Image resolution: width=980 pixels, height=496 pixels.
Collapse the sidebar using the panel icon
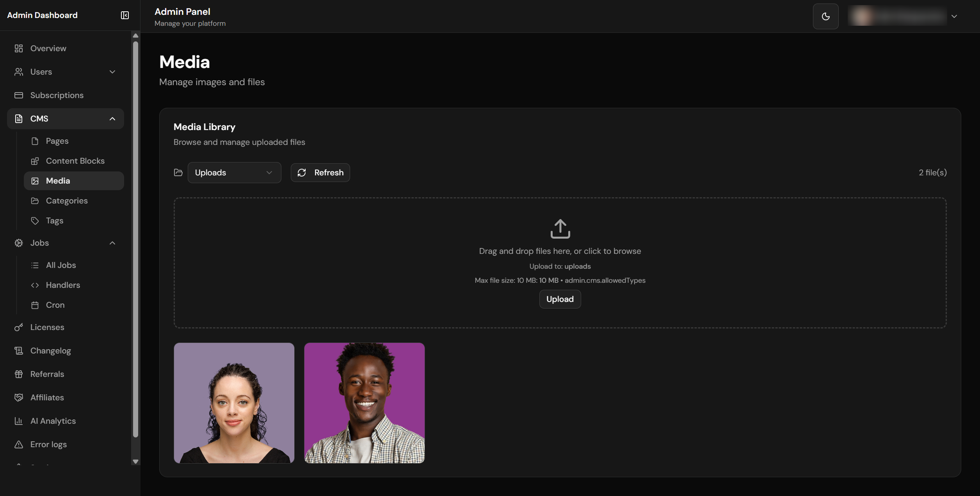pyautogui.click(x=125, y=15)
